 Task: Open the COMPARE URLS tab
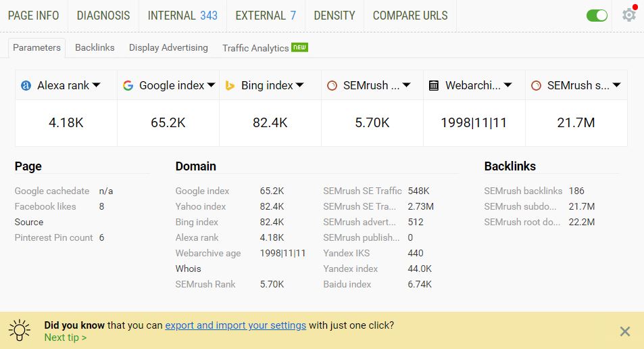pos(410,16)
